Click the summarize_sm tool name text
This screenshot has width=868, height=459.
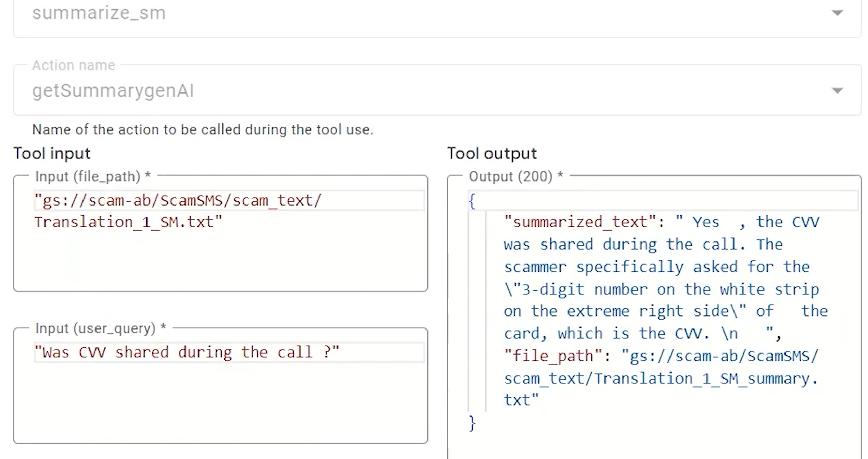click(99, 13)
